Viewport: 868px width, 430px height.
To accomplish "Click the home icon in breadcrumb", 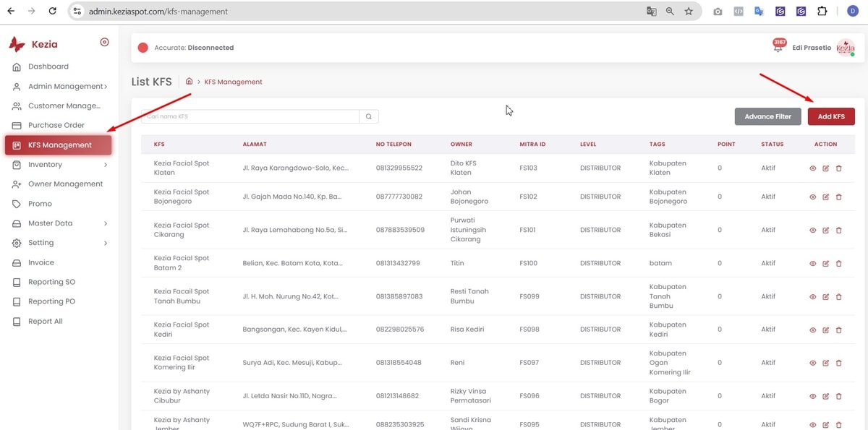I will pos(190,82).
